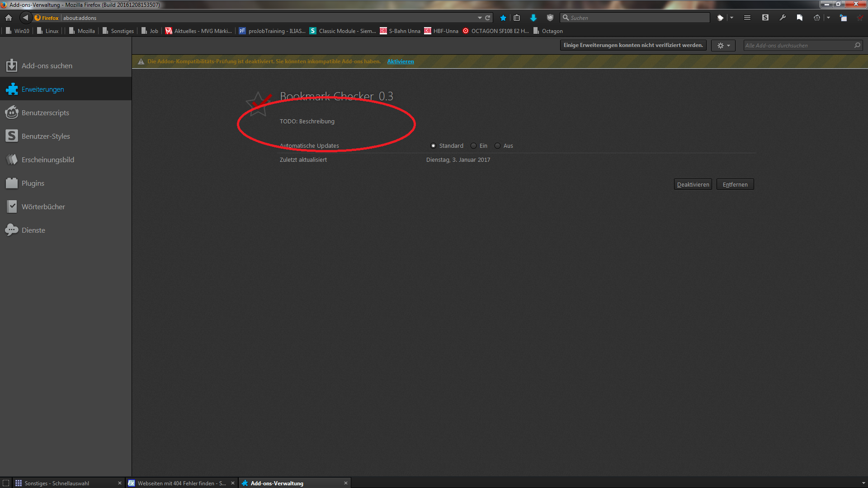Select Standard for automatic updates
This screenshot has height=488, width=868.
(x=433, y=145)
